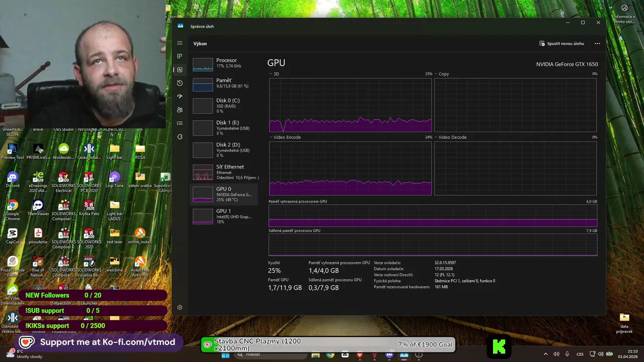The height and width of the screenshot is (362, 644).
Task: Click the driver date value 17.03.2026
Action: coord(444,269)
